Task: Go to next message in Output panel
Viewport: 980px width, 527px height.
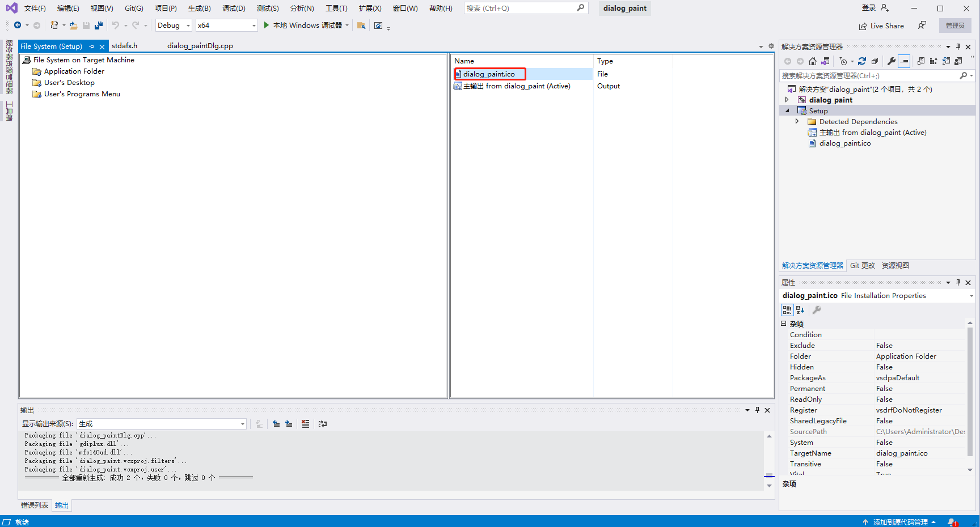Action: point(289,424)
